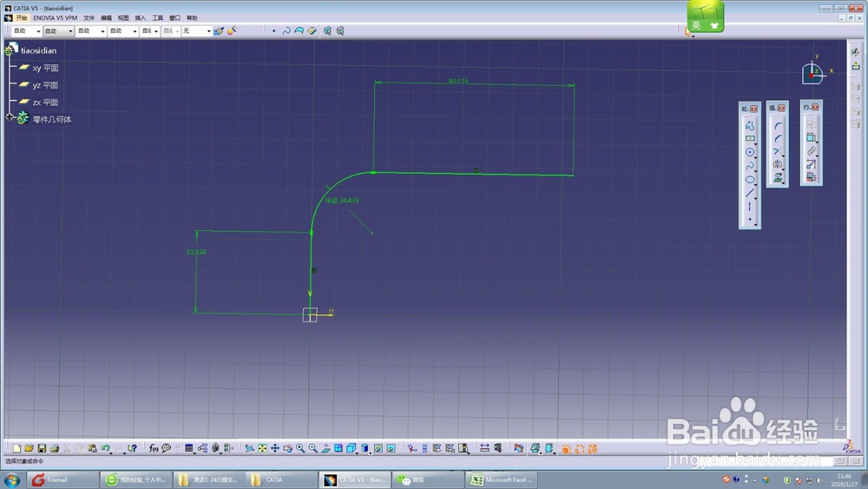Open the ENOVIA V5 VPM menu
Viewport: 868px width, 489px height.
pos(55,17)
